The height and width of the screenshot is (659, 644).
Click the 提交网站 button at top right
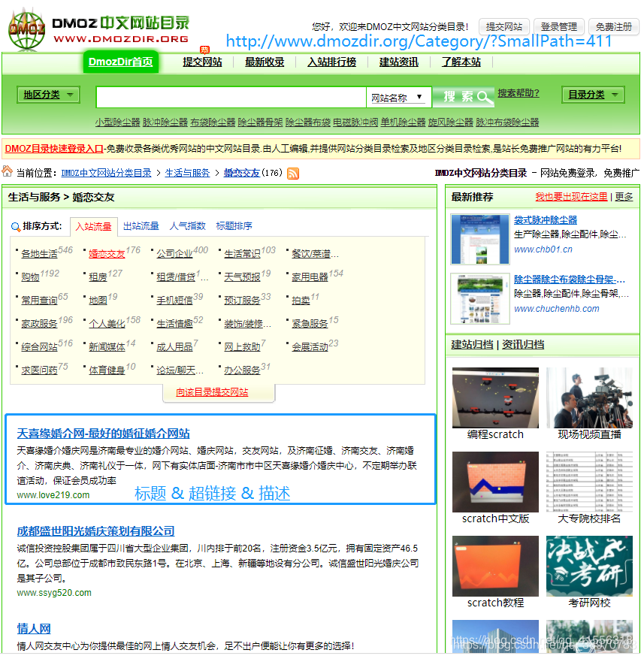click(x=504, y=27)
